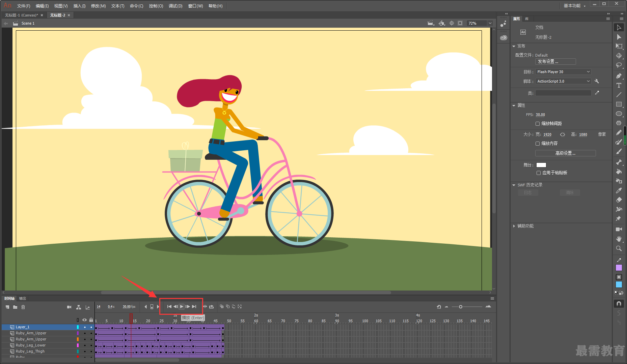
Task: Toggle visibility of Ruby_Leg_Lower layer
Action: click(x=85, y=345)
